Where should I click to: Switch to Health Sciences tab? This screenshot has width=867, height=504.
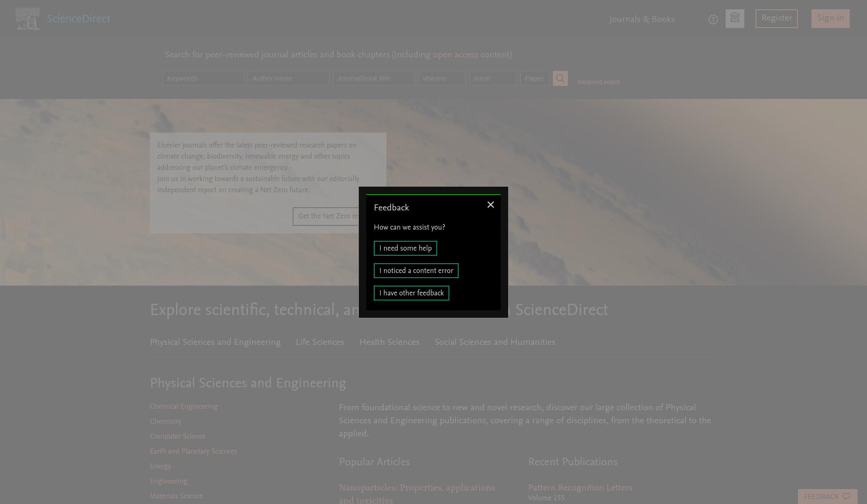pyautogui.click(x=389, y=343)
